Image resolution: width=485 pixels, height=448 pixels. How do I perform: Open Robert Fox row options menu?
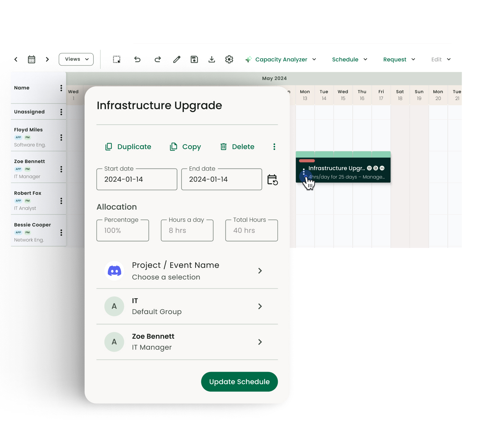point(61,201)
